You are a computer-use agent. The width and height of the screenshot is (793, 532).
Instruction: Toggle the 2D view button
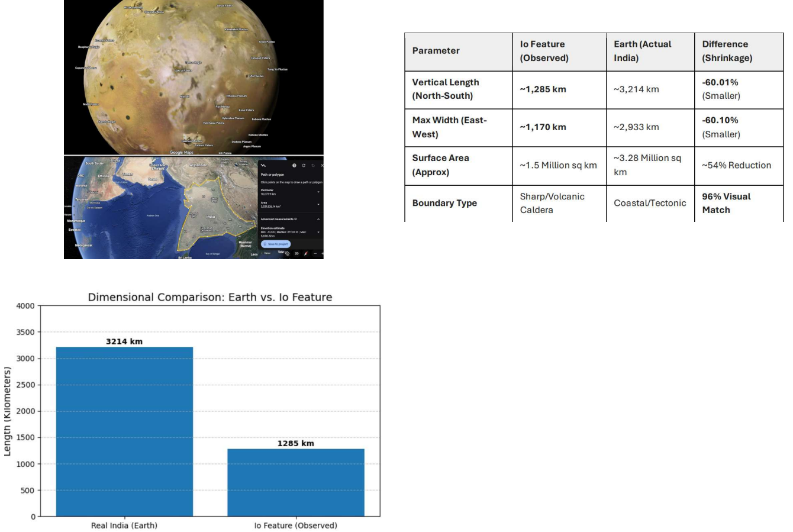296,253
